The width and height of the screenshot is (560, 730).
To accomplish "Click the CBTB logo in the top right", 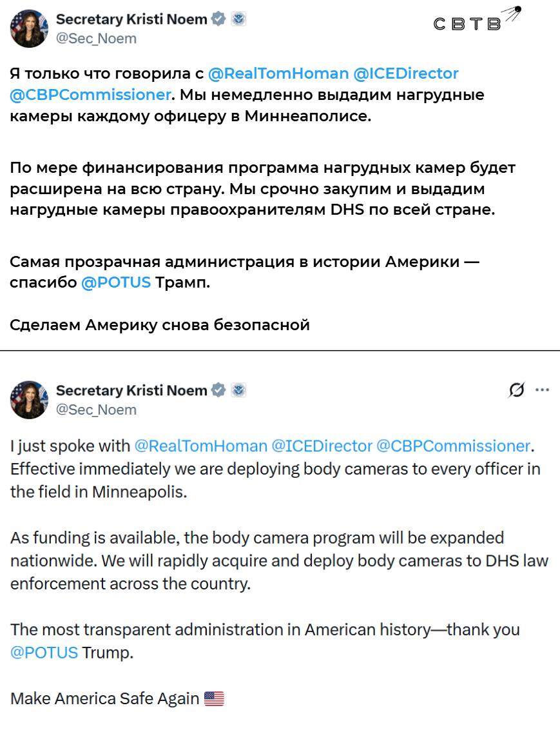I will pyautogui.click(x=476, y=21).
